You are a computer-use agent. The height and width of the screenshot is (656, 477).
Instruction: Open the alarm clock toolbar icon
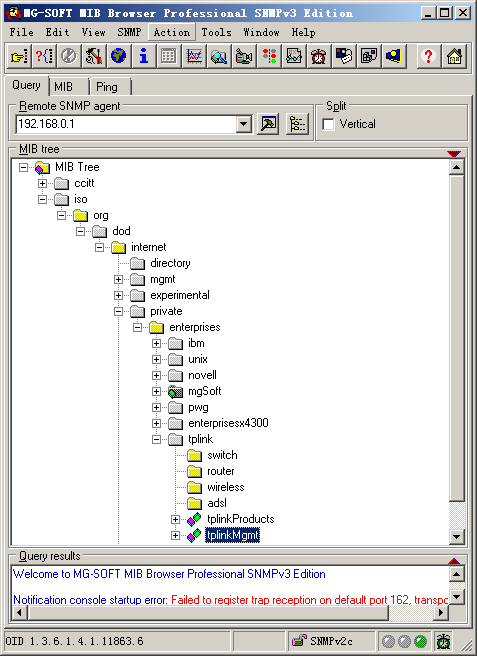[318, 56]
